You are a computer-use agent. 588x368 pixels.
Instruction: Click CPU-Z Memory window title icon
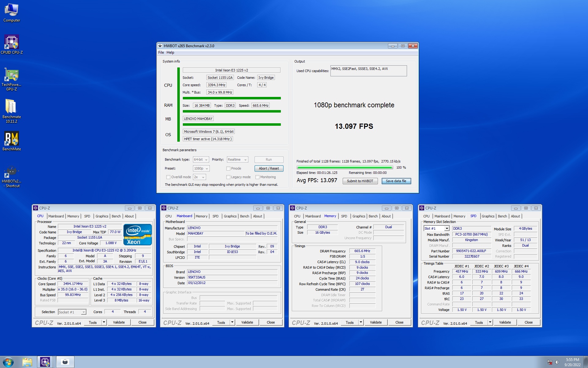[x=292, y=208]
